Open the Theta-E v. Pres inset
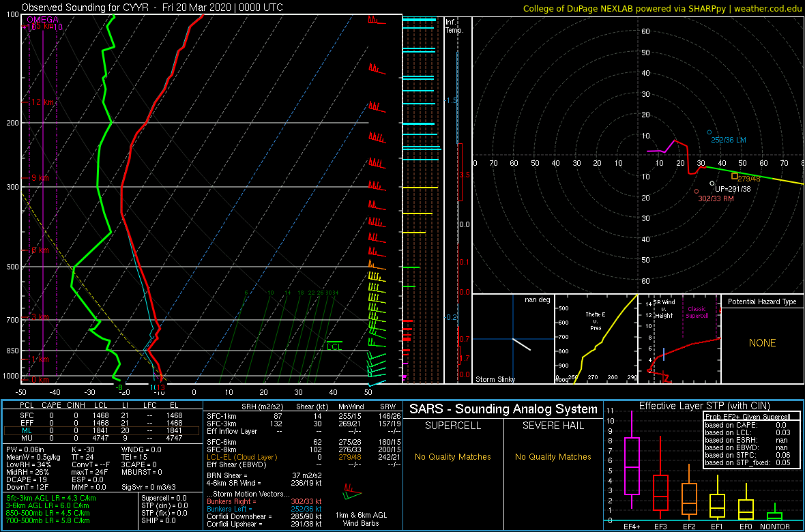The width and height of the screenshot is (805, 532). (x=596, y=339)
